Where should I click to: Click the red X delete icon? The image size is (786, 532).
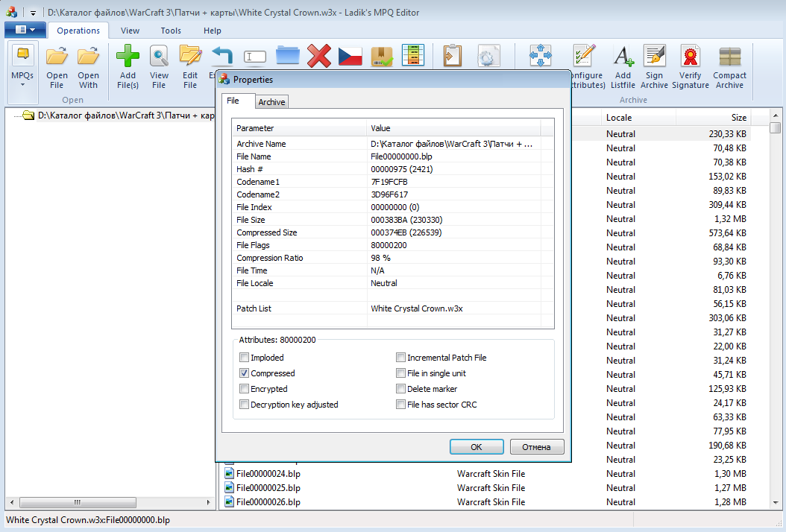[319, 56]
